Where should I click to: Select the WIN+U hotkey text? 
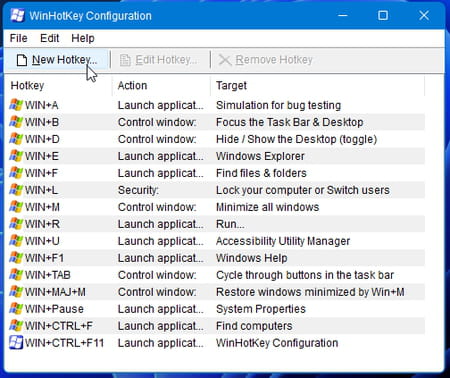42,241
